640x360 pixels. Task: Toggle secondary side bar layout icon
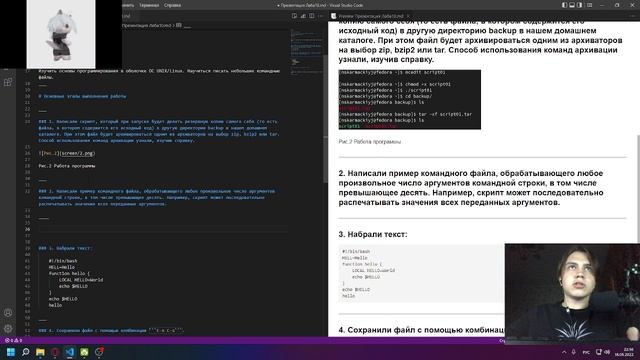coord(579,5)
